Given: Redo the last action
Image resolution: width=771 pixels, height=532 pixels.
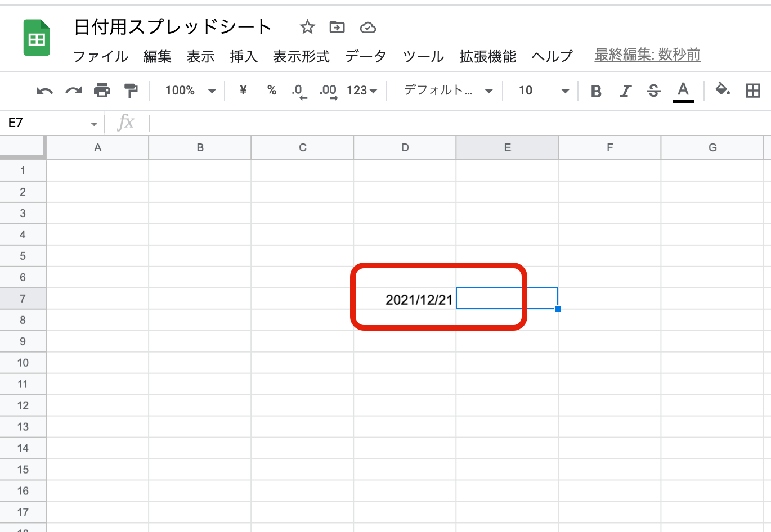Looking at the screenshot, I should 74,91.
